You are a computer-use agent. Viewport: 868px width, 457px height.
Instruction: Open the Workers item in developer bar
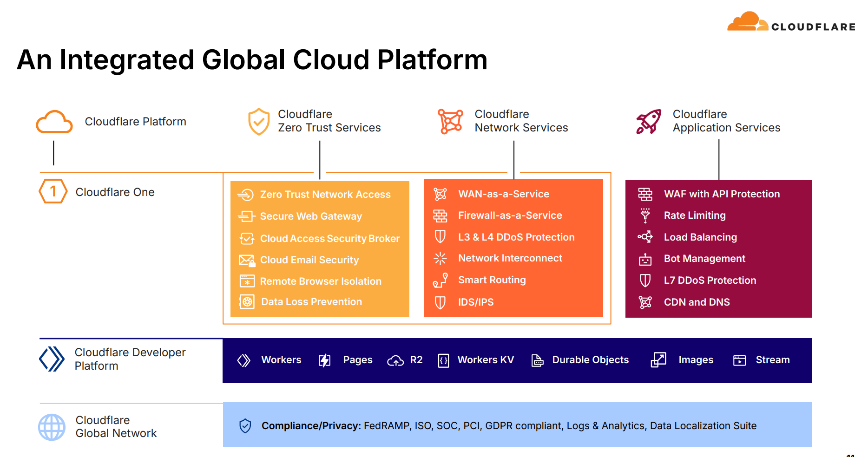coord(281,360)
